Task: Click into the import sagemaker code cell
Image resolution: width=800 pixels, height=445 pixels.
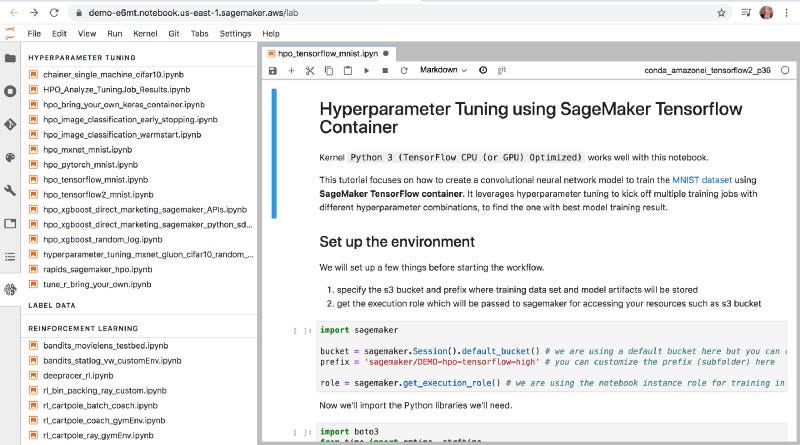Action: tap(552, 356)
